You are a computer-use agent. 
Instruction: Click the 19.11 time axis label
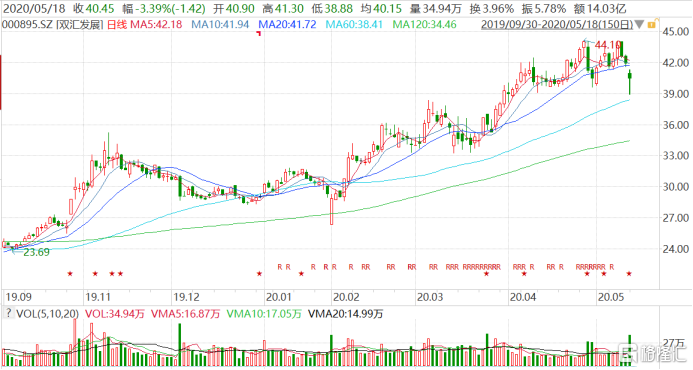[98, 297]
